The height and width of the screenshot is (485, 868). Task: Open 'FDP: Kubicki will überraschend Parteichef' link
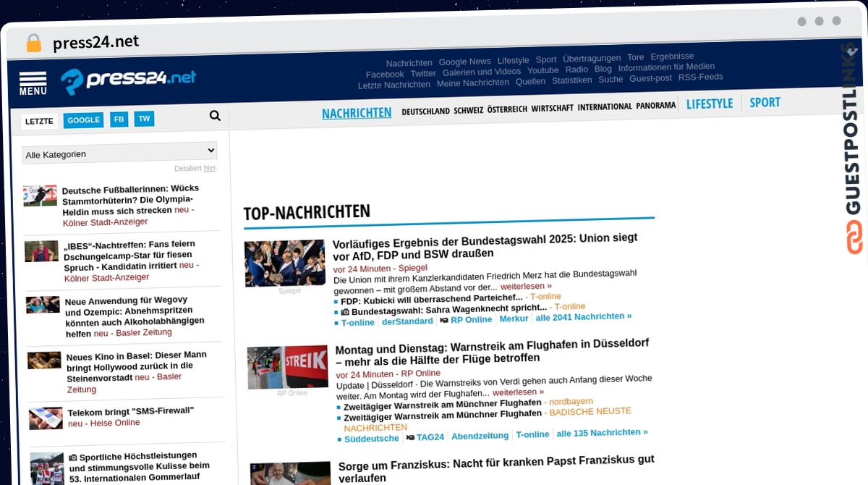click(x=432, y=298)
